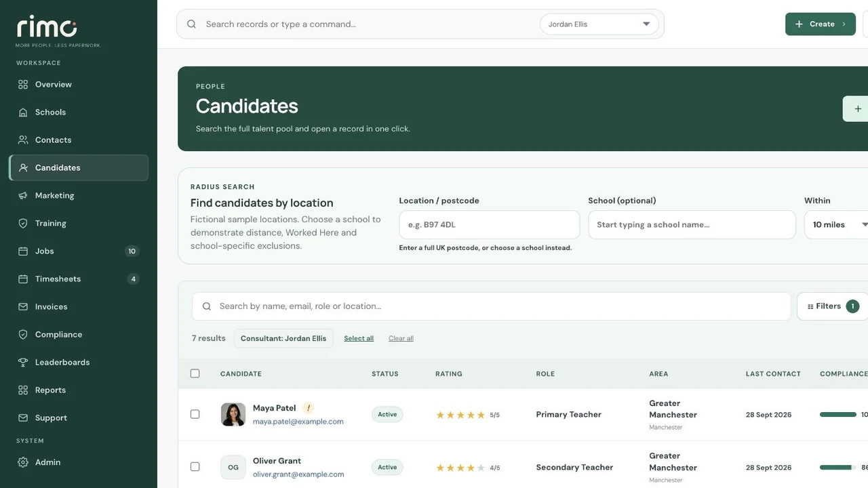Click the rimo logo in the sidebar
Viewport: 868px width, 488px height.
[x=47, y=28]
